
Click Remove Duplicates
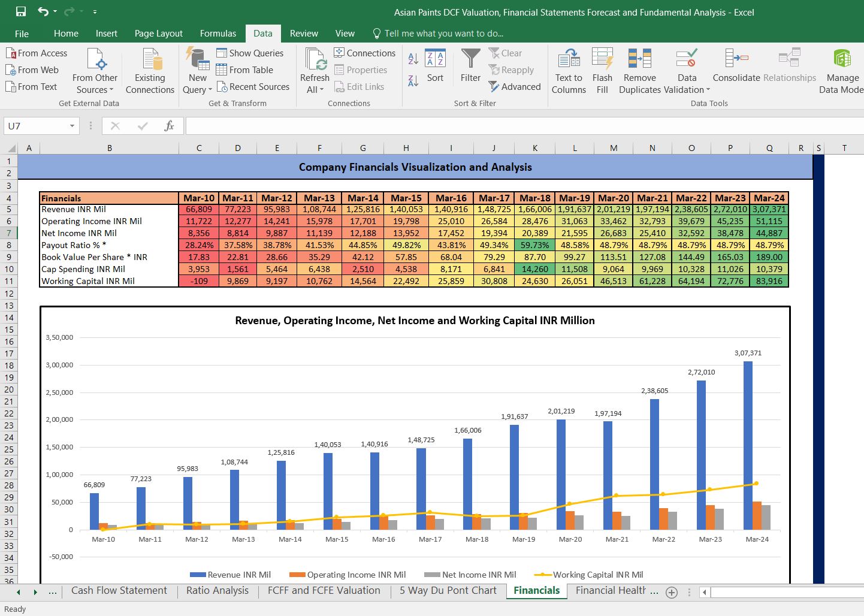coord(639,71)
